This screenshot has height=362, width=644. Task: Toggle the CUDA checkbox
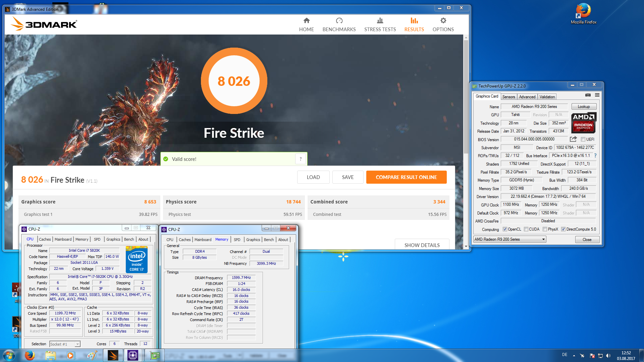point(526,229)
